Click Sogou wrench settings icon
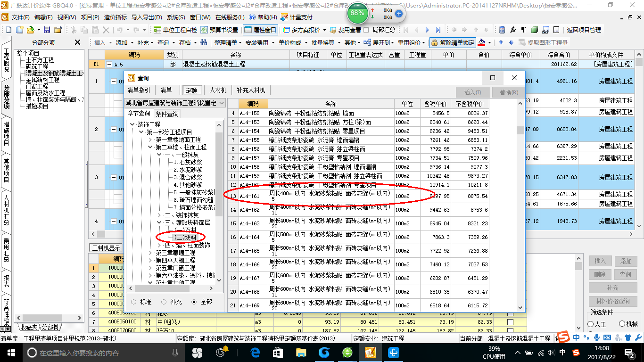 [638, 337]
